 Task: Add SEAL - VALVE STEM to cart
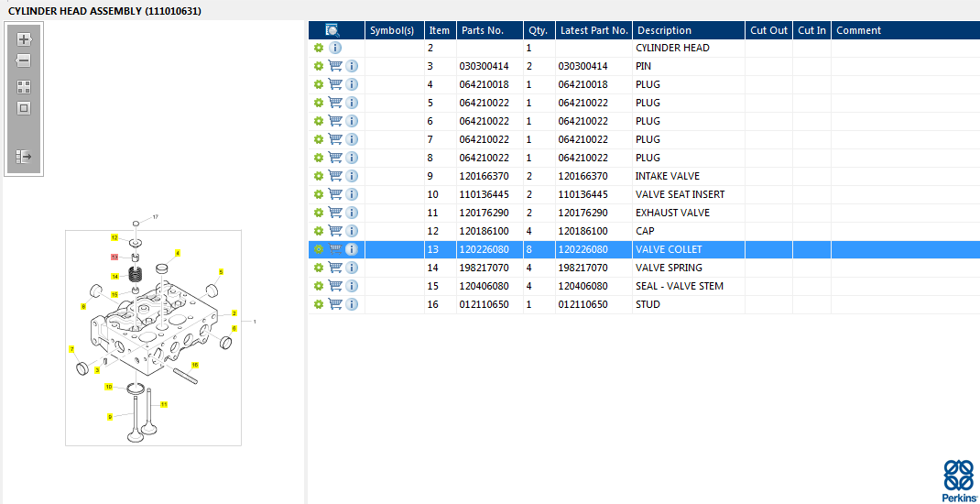pos(335,286)
